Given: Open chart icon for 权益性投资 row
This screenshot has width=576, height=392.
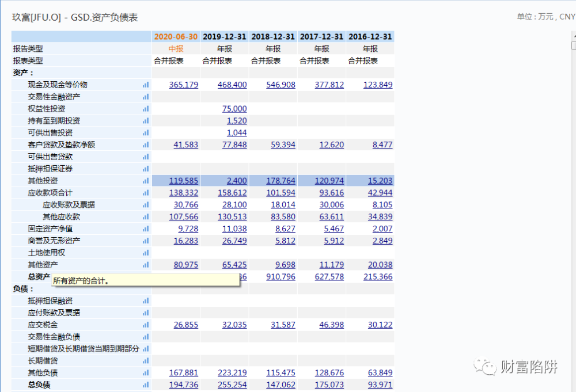Looking at the screenshot, I should pos(146,109).
